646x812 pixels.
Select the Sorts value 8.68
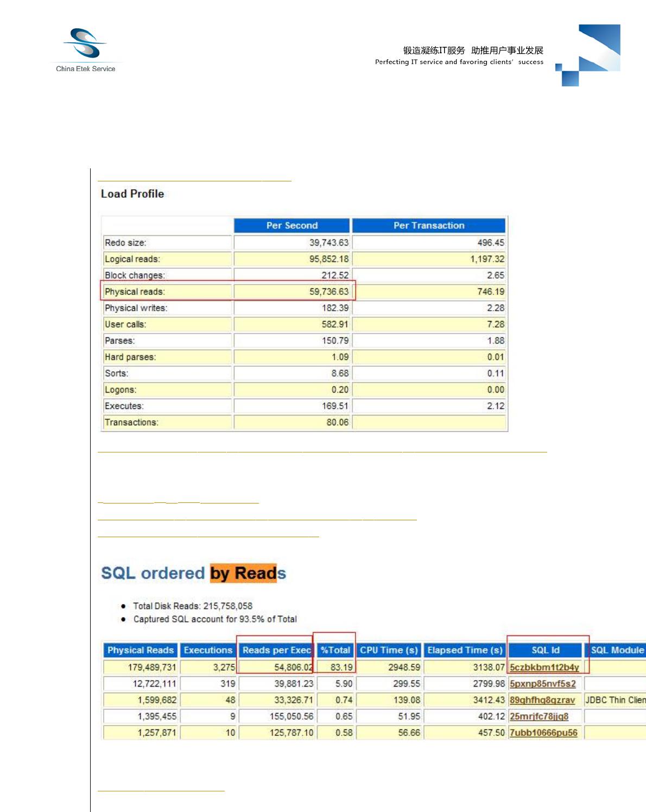pos(340,373)
